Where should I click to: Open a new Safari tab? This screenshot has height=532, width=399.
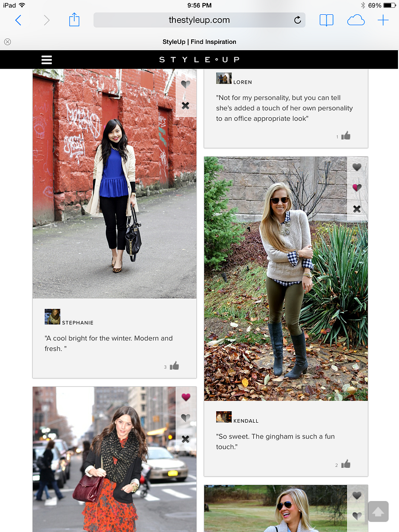[x=383, y=20]
